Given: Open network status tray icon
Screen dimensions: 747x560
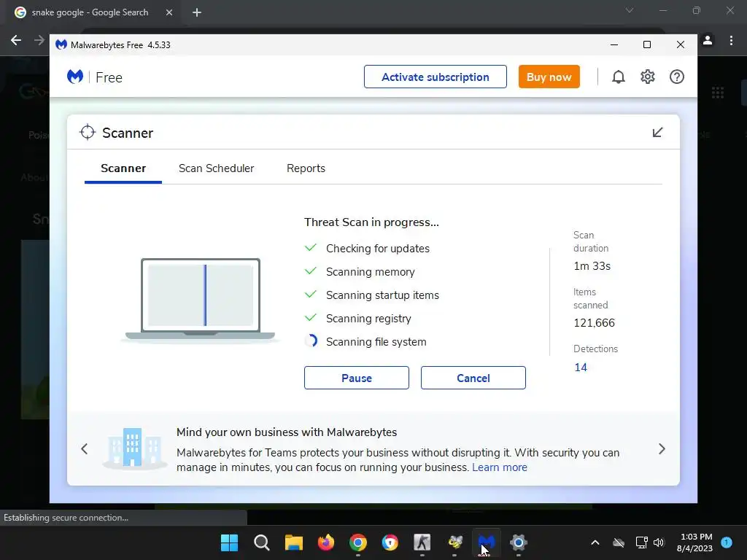Looking at the screenshot, I should click(x=641, y=542).
